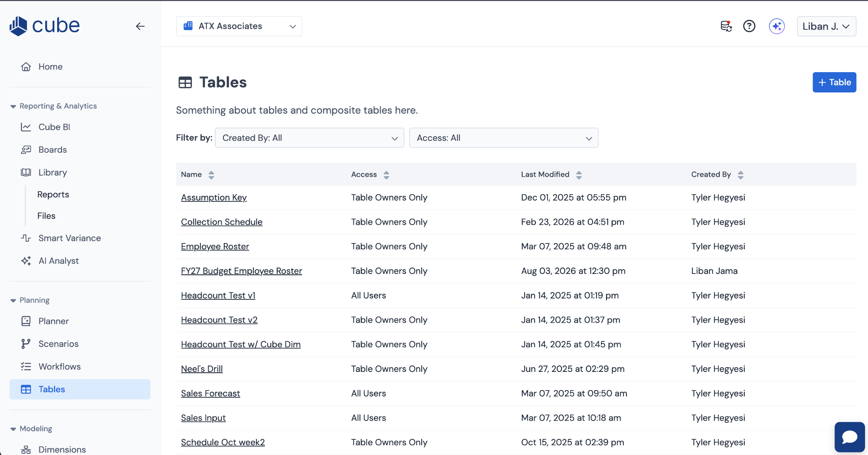This screenshot has width=868, height=455.
Task: Collapse the Modeling section
Action: (13, 429)
